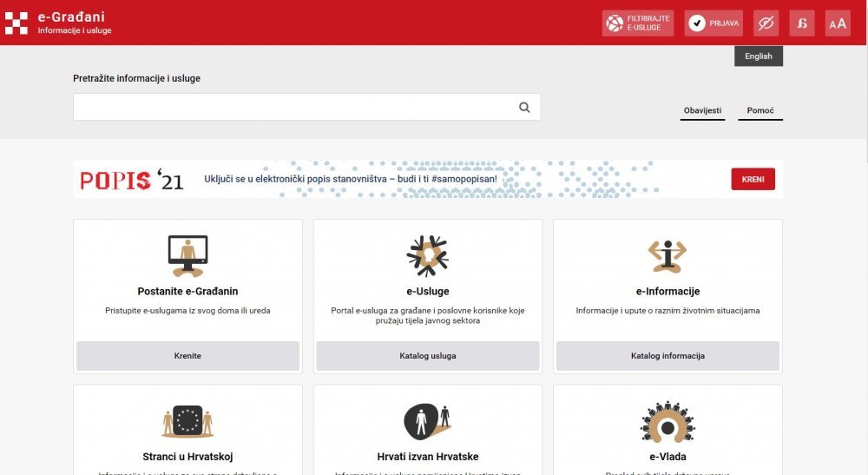Image resolution: width=868 pixels, height=475 pixels.
Task: Toggle the dyslexia font icon
Action: 801,23
